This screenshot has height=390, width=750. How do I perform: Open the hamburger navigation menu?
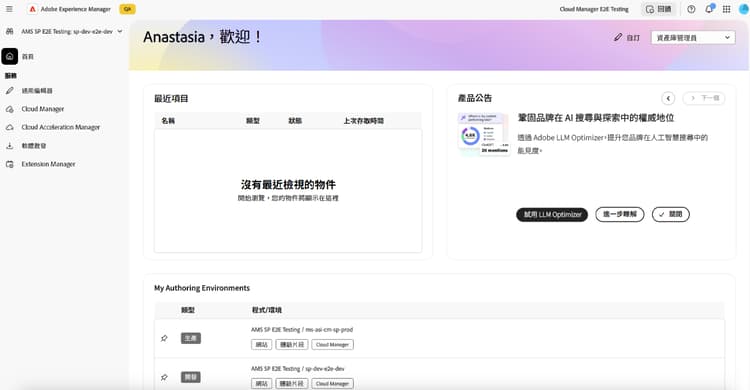pos(9,9)
